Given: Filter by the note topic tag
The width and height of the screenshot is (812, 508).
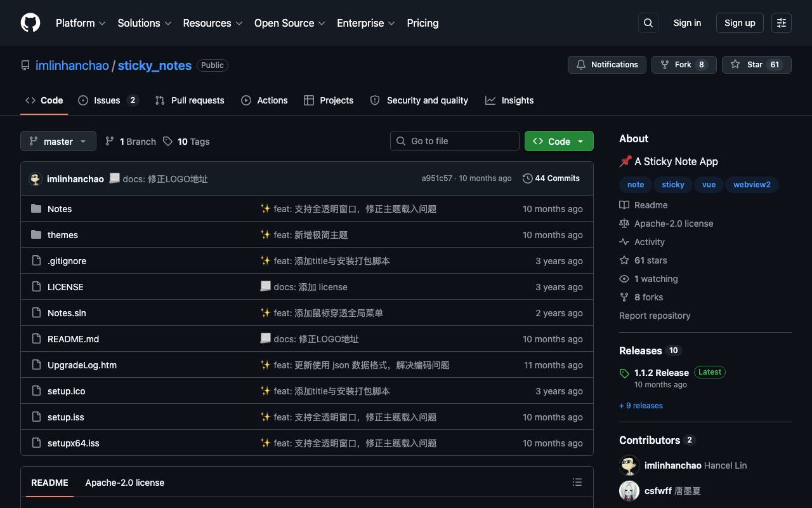Looking at the screenshot, I should pos(636,185).
